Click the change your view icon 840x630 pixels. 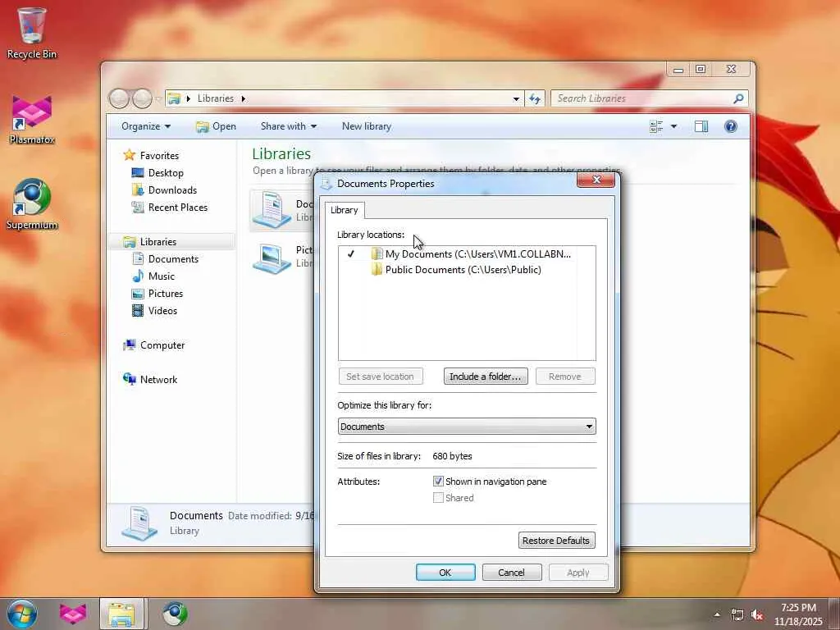(656, 126)
